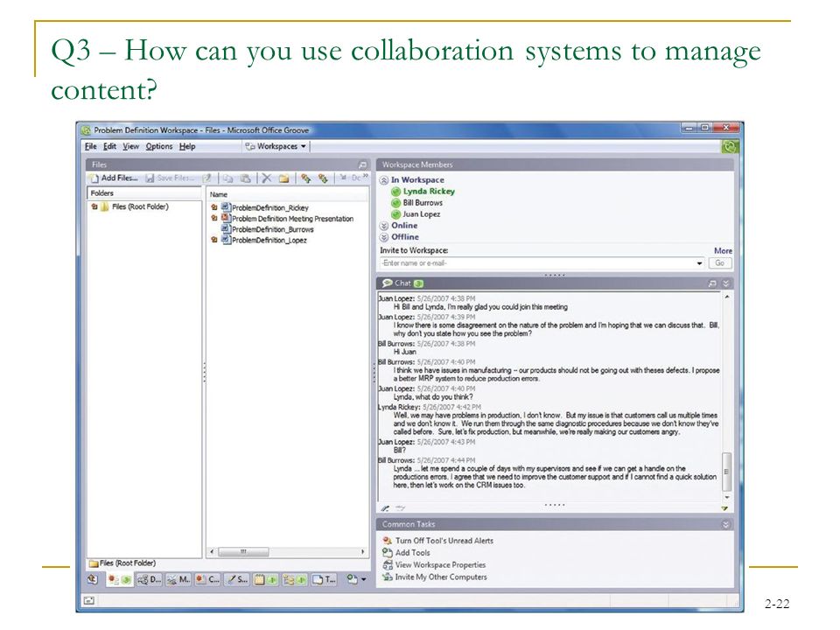840x630 pixels.
Task: Switch to the M... tool tab
Action: click(x=178, y=579)
